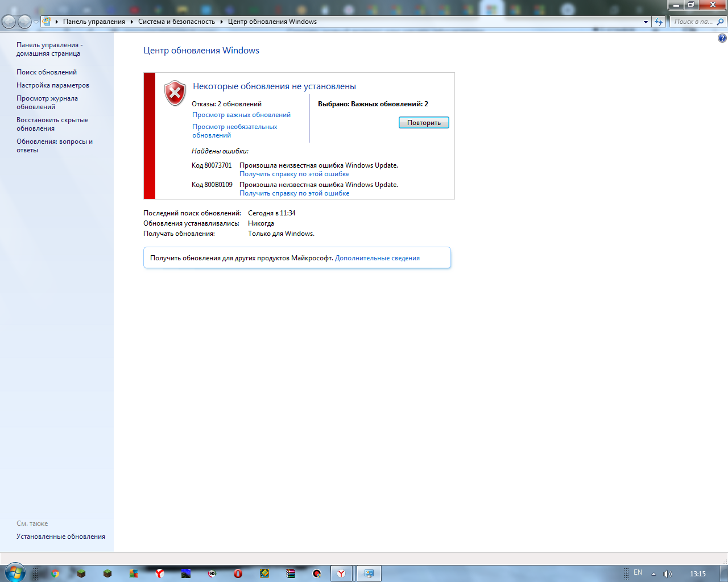Minimize the Windows Update window
The width and height of the screenshot is (728, 582).
point(676,5)
